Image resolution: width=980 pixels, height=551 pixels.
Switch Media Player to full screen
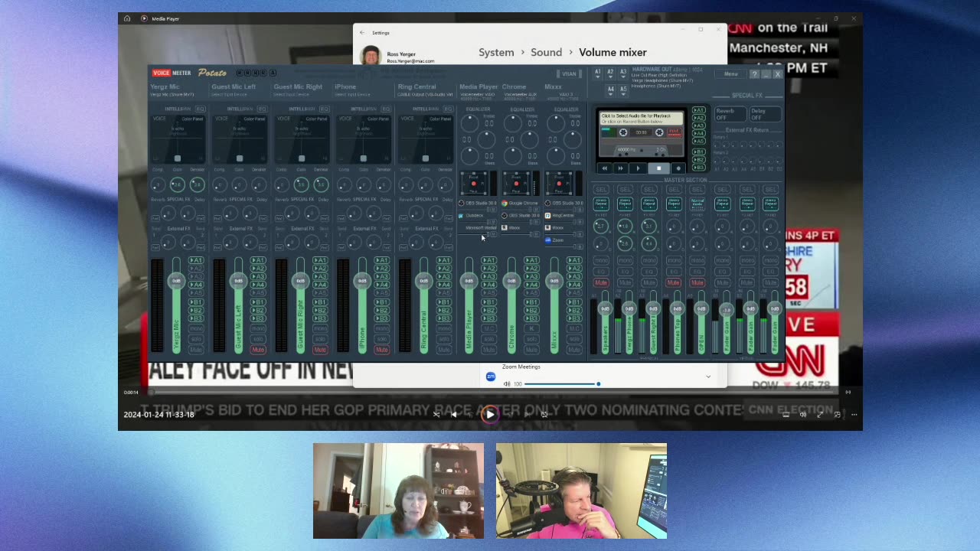click(x=820, y=415)
